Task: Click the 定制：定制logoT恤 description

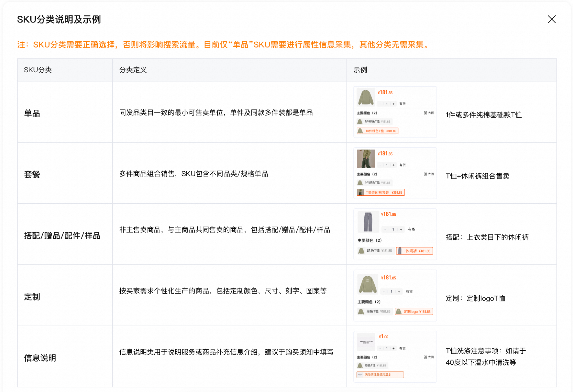Action: click(475, 298)
